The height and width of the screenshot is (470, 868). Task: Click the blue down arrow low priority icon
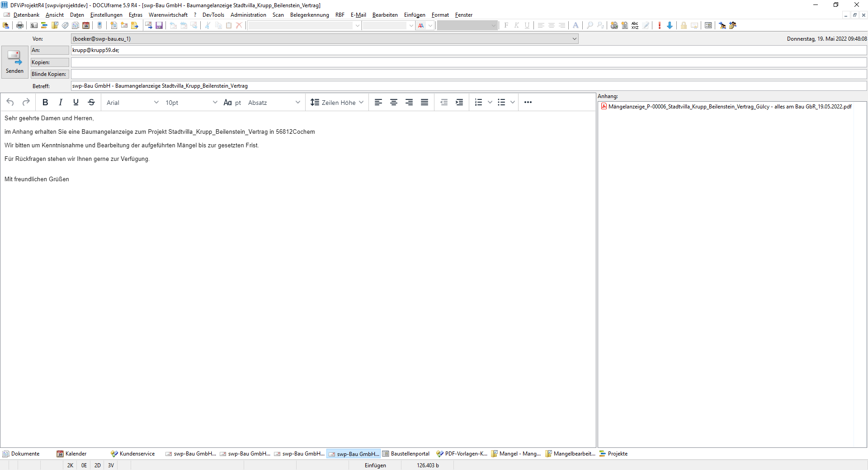tap(670, 25)
